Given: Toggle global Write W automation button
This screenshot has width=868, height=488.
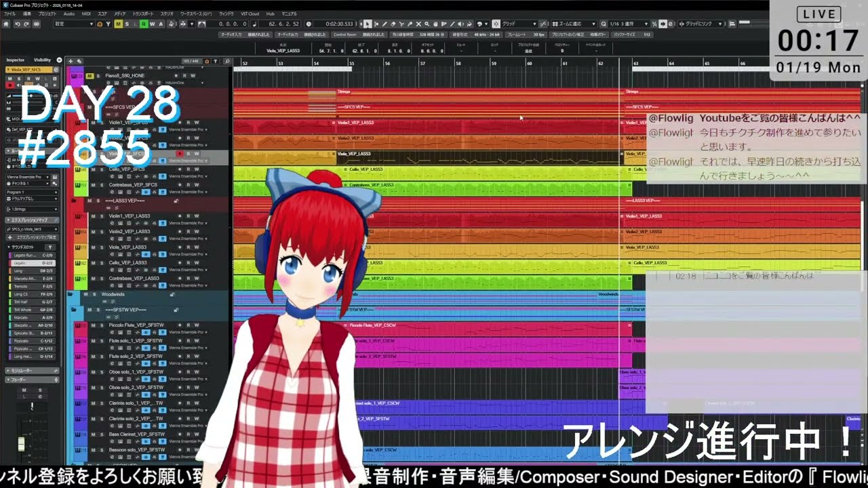Looking at the screenshot, I should click(x=152, y=24).
